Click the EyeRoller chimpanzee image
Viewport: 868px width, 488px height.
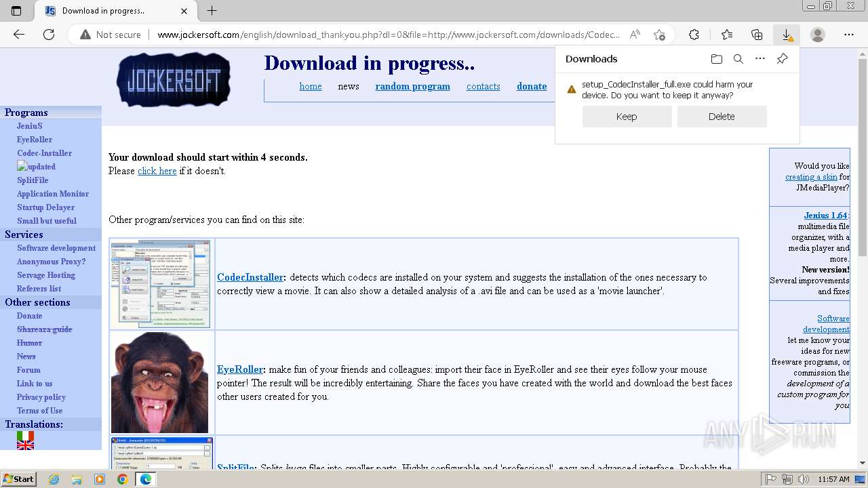click(x=160, y=382)
